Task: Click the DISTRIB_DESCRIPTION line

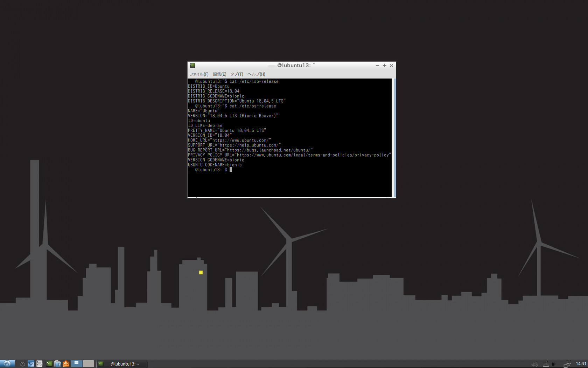Action: click(x=237, y=101)
